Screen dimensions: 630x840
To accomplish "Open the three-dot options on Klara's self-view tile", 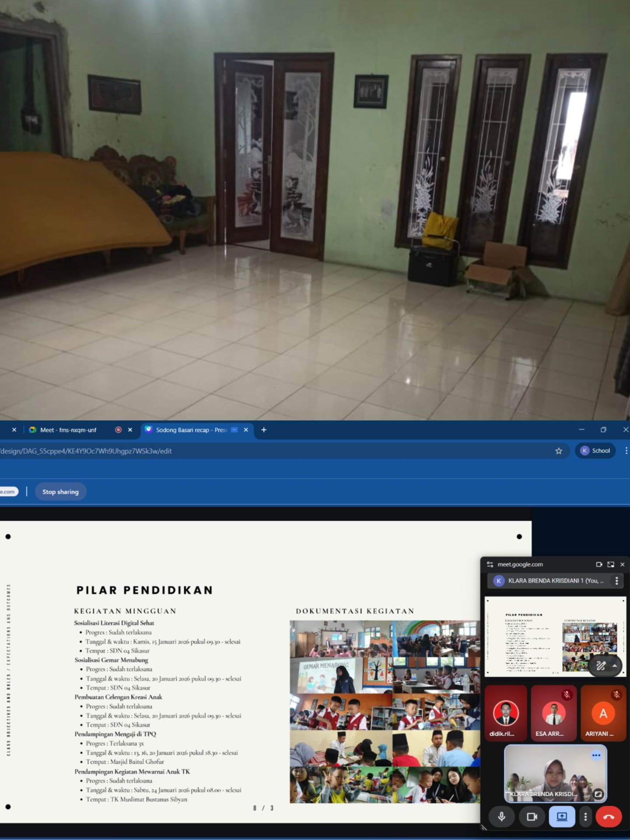I will [x=596, y=755].
